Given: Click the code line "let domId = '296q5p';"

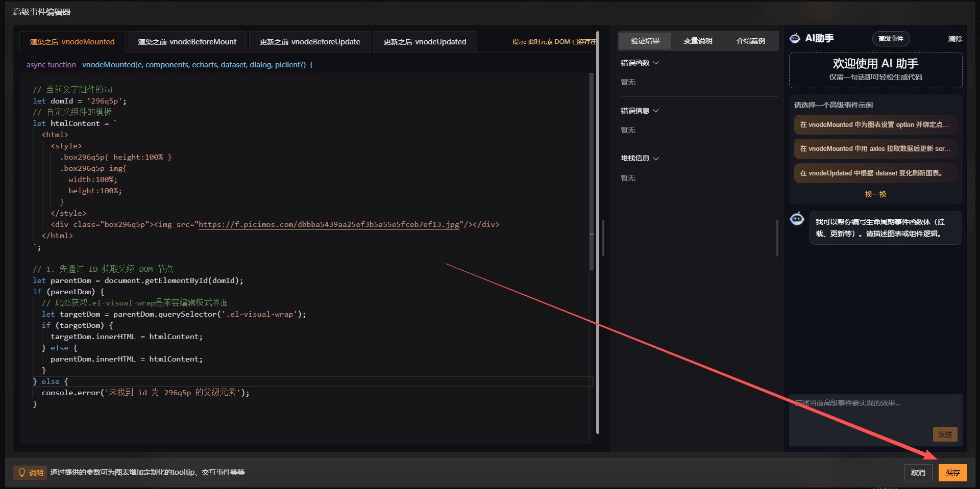Looking at the screenshot, I should click(x=80, y=101).
